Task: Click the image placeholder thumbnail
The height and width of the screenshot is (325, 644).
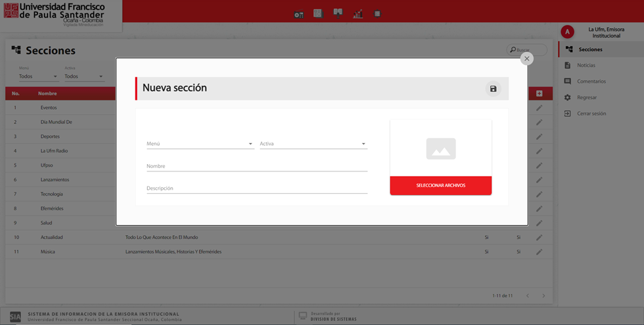Action: (x=440, y=149)
